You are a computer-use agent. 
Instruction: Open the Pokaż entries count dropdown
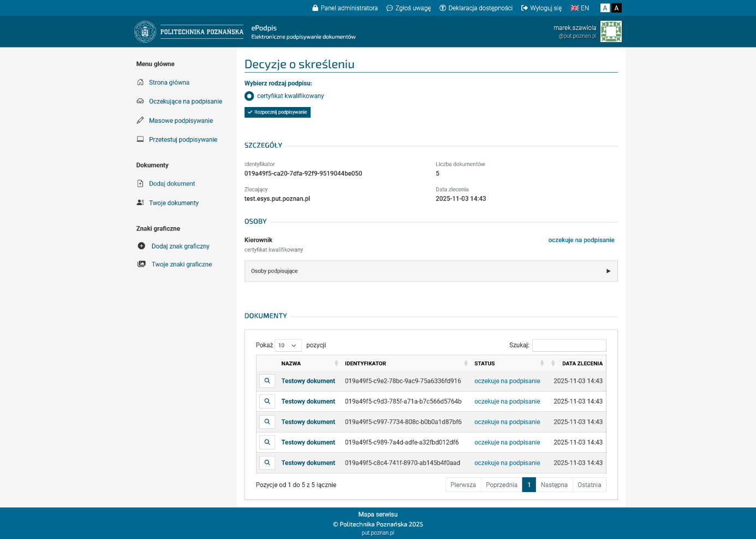point(288,345)
